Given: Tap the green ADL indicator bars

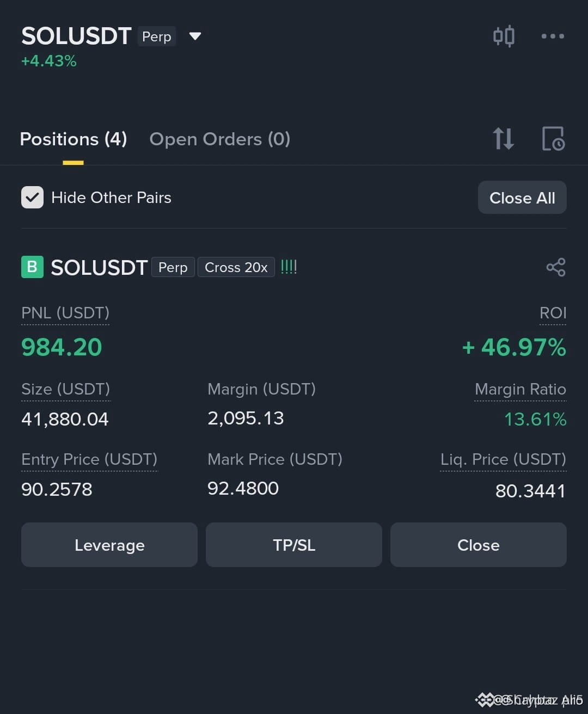Looking at the screenshot, I should click(x=289, y=267).
